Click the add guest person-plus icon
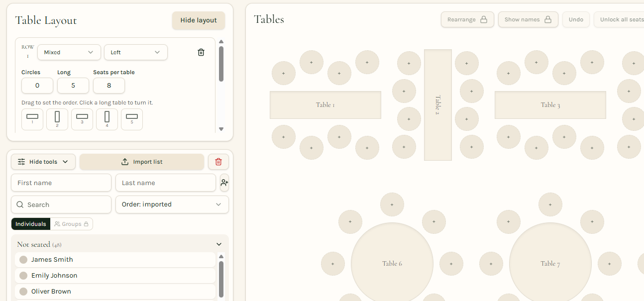644x301 pixels. click(224, 183)
